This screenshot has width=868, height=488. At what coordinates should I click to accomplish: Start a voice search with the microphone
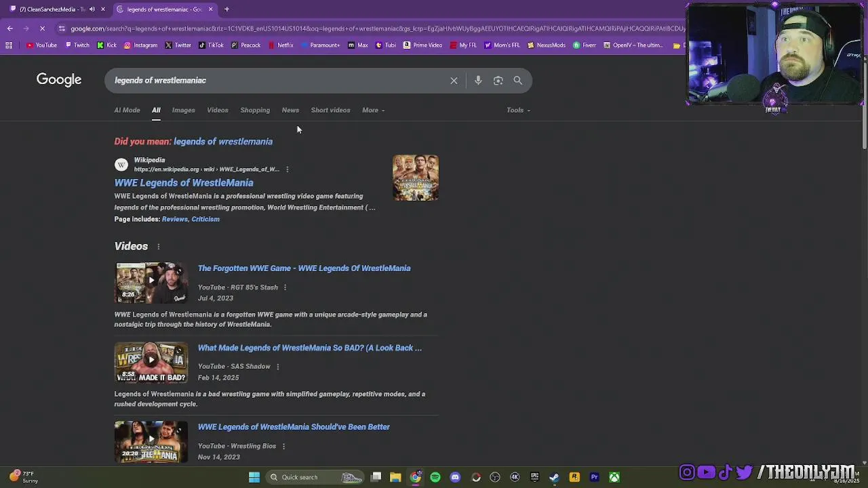(x=478, y=81)
